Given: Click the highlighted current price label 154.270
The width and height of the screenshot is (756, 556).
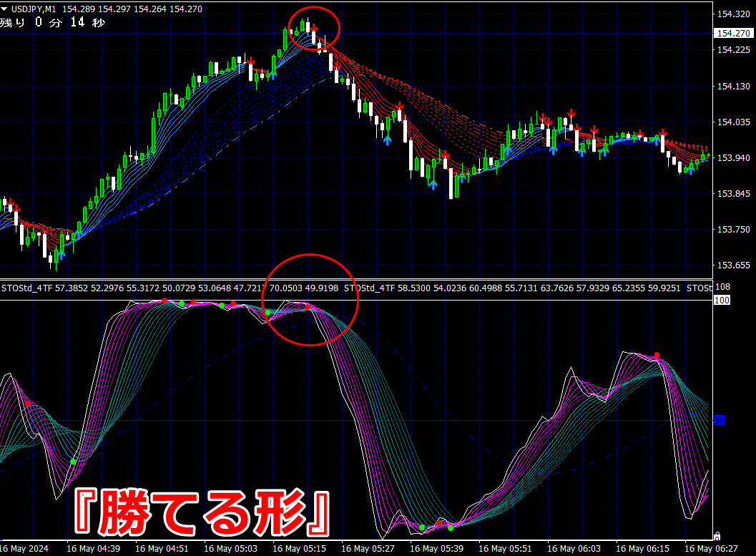Looking at the screenshot, I should (733, 33).
